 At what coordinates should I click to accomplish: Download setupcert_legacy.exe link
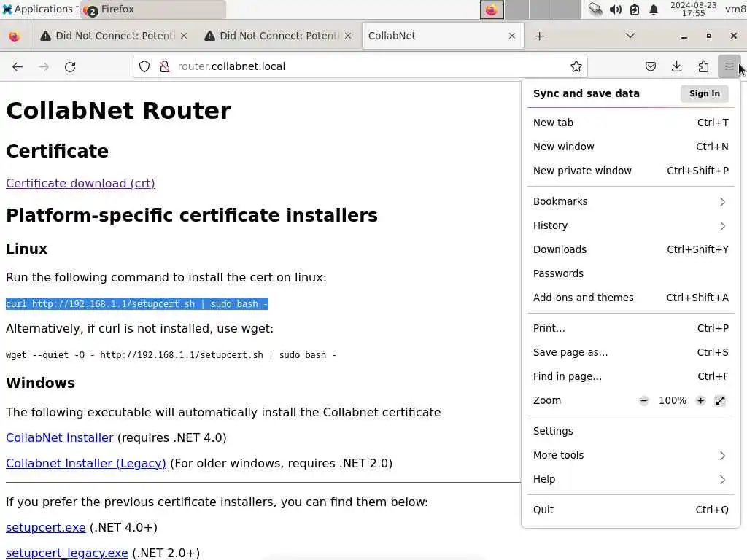[66, 553]
